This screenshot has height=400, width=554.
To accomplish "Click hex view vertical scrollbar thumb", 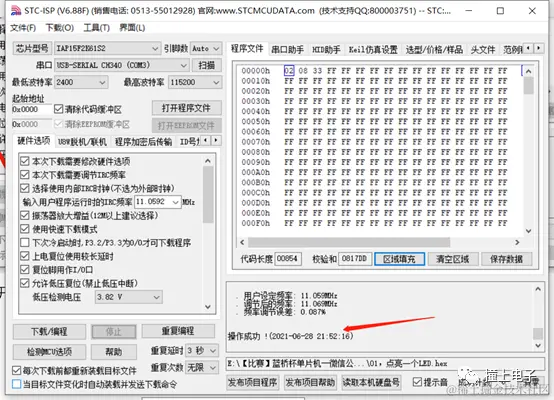I will click(528, 86).
